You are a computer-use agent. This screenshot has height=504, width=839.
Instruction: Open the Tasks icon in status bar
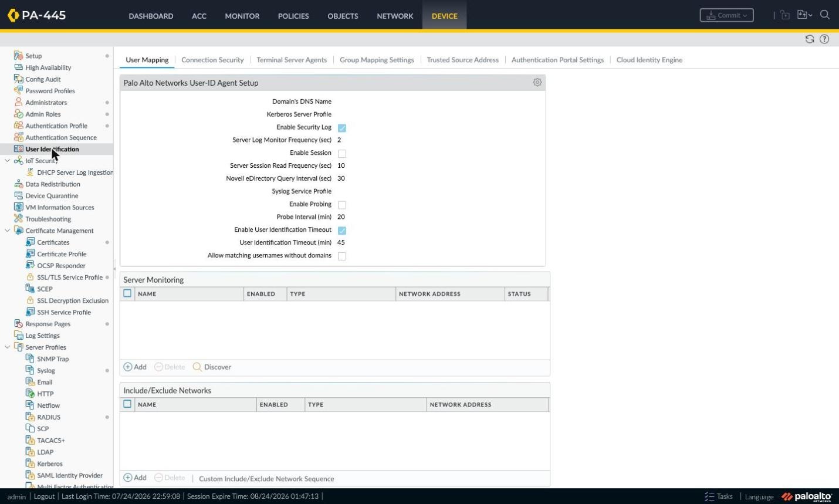709,496
